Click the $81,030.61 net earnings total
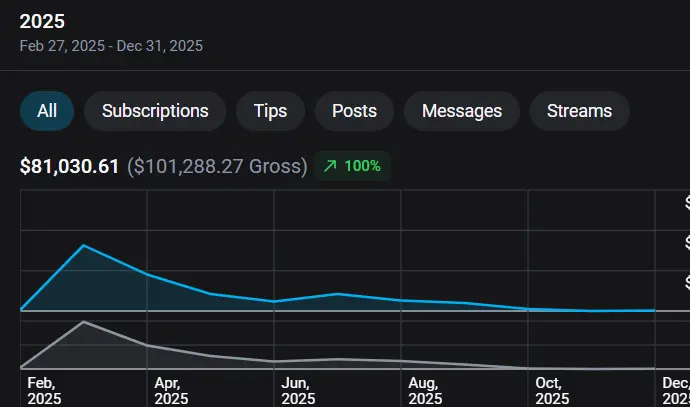Screen dimensions: 690x407 pos(70,166)
